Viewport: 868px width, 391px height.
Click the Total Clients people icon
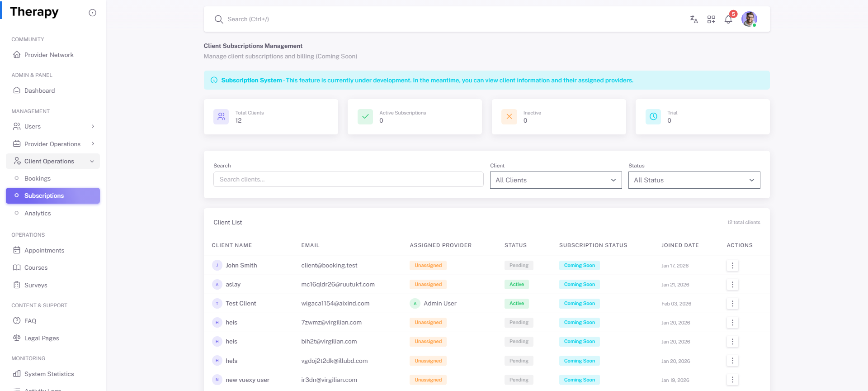click(x=221, y=117)
